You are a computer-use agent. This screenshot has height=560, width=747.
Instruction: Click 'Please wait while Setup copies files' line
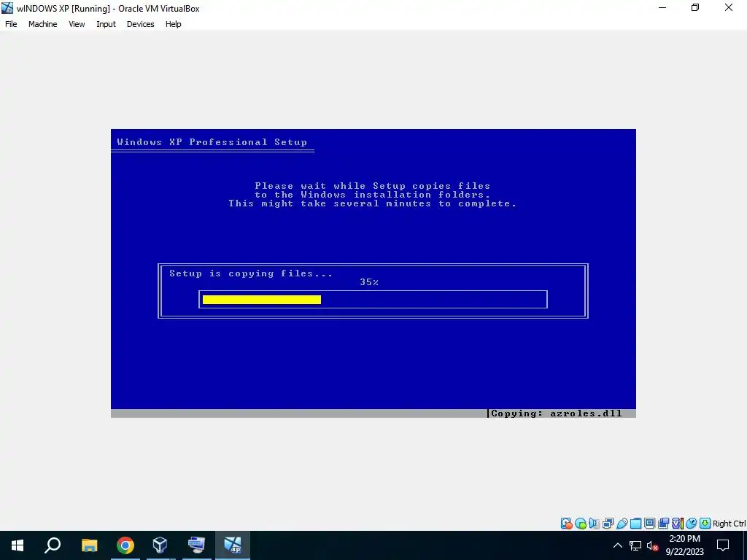(372, 186)
